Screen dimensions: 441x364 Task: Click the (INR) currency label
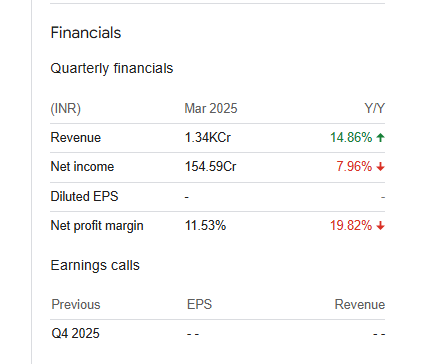pyautogui.click(x=66, y=109)
